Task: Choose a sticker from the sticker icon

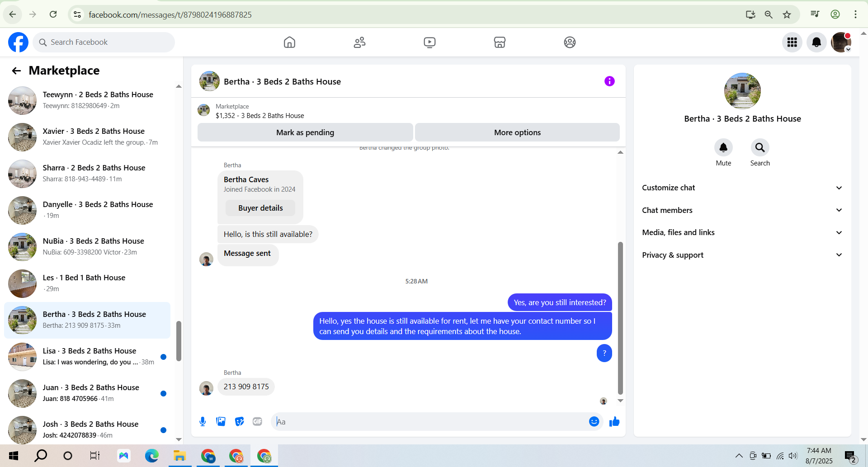Action: pos(239,421)
